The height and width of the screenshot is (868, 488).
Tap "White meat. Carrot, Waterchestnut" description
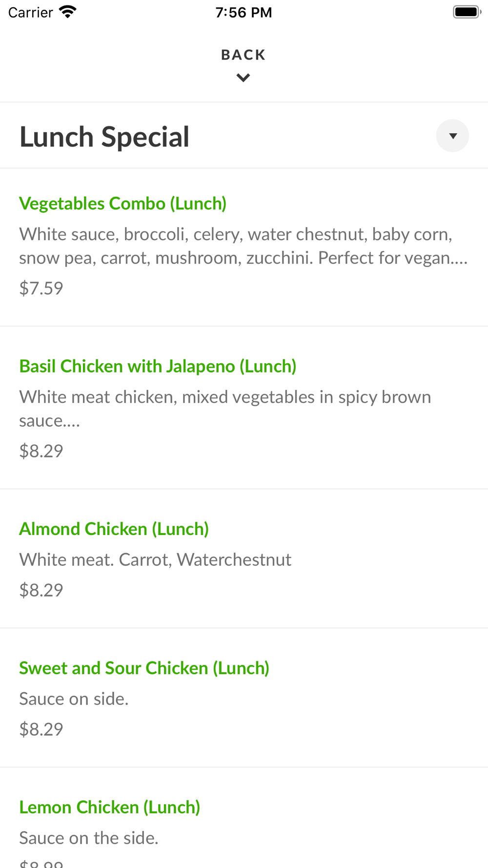(x=155, y=559)
